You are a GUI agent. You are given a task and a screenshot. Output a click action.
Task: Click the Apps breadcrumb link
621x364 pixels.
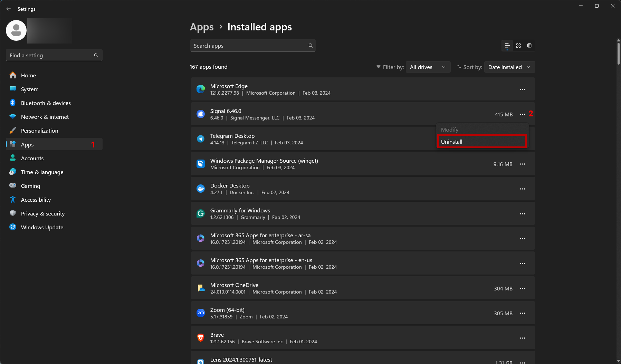click(x=202, y=27)
